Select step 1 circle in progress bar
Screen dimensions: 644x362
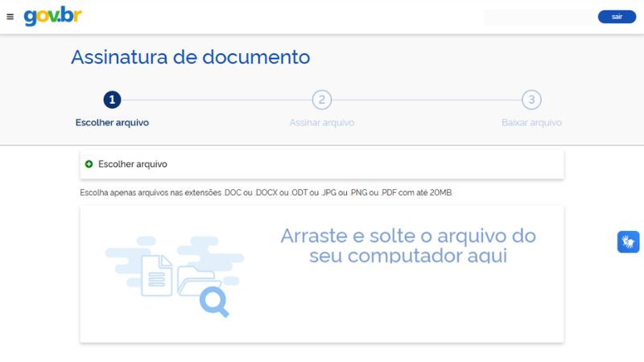[x=112, y=100]
